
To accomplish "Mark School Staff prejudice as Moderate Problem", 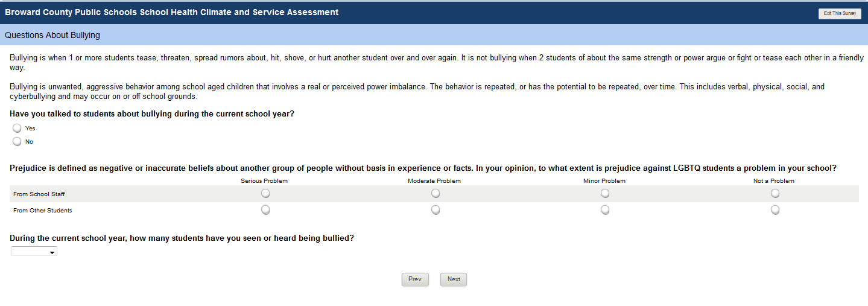I will point(436,194).
